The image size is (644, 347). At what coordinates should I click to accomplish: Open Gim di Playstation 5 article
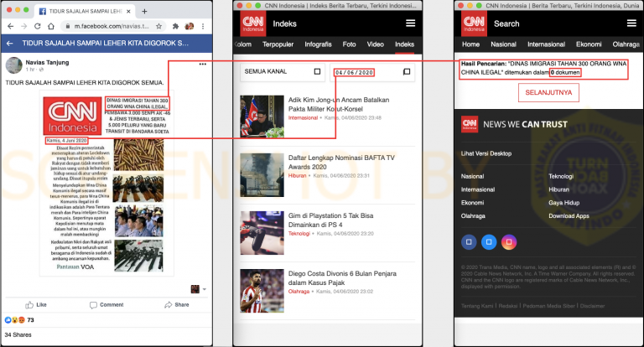(x=330, y=220)
